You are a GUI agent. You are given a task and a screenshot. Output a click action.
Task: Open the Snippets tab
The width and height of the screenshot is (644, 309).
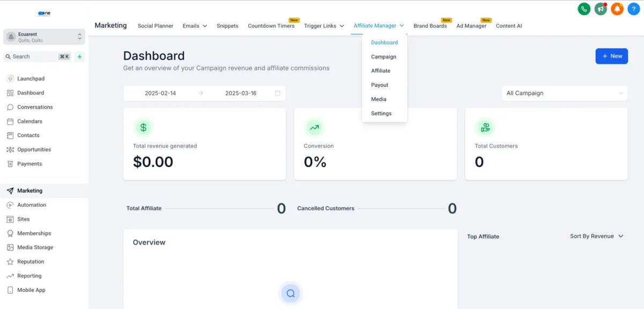[x=228, y=26]
